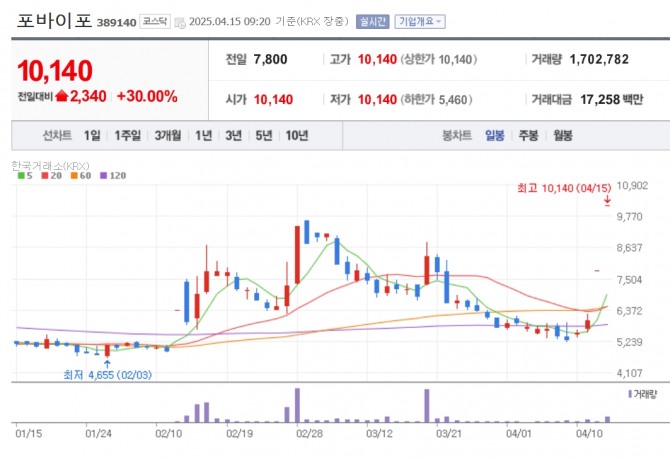Click the 코스닥 market badge

[x=155, y=21]
